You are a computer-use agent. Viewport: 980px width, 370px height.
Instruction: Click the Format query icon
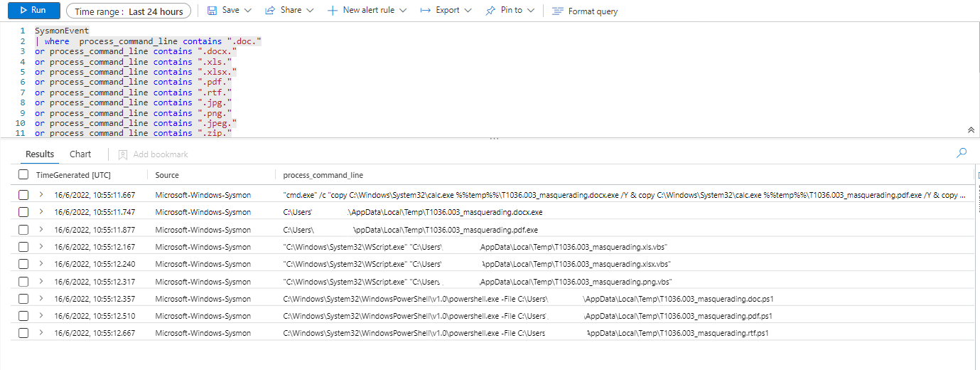[x=558, y=11]
